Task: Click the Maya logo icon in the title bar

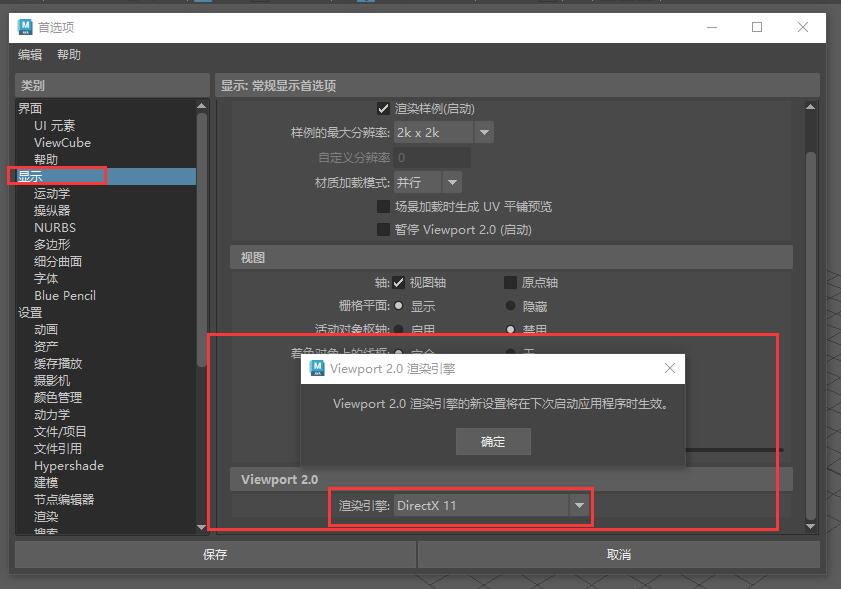Action: tap(26, 27)
